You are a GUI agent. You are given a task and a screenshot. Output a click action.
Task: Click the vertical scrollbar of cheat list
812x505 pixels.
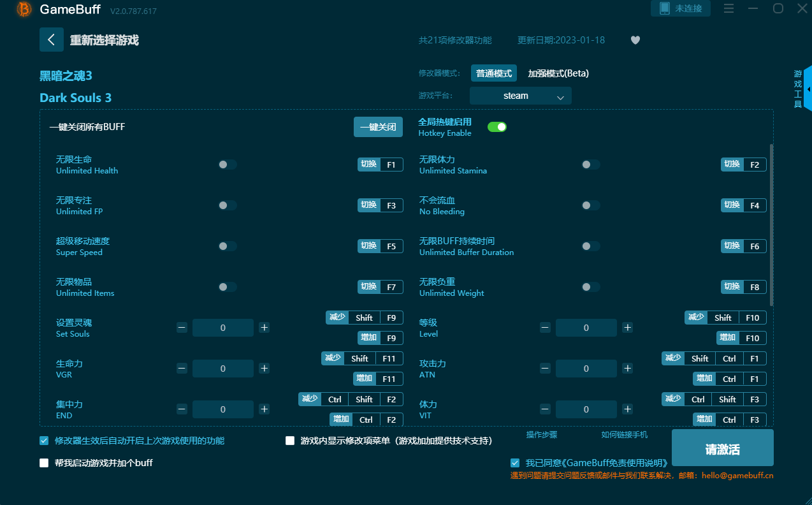(x=772, y=224)
